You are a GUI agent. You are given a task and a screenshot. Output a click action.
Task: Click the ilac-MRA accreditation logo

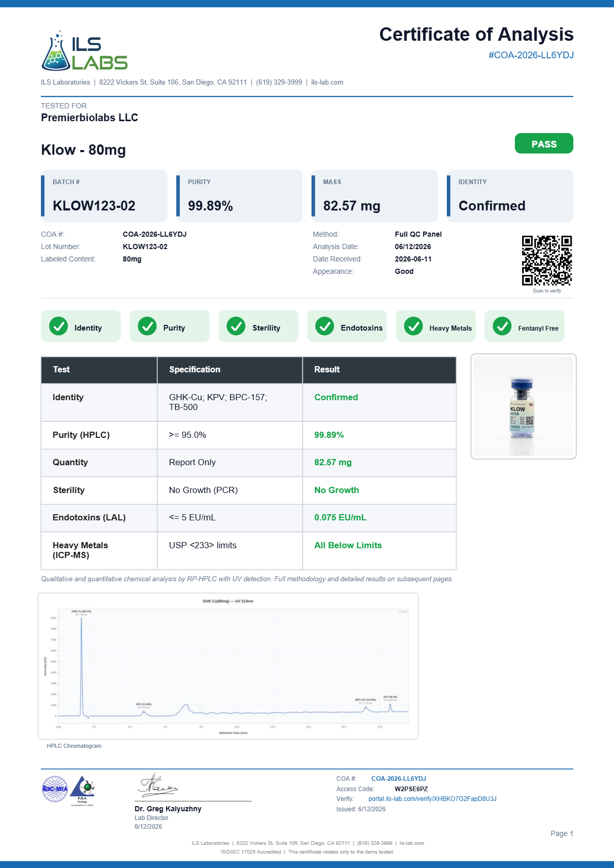click(55, 789)
